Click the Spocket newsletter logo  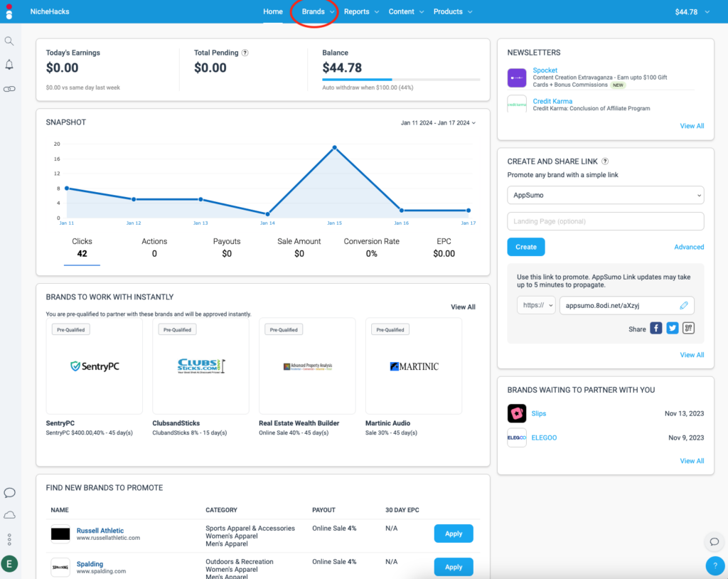click(517, 78)
